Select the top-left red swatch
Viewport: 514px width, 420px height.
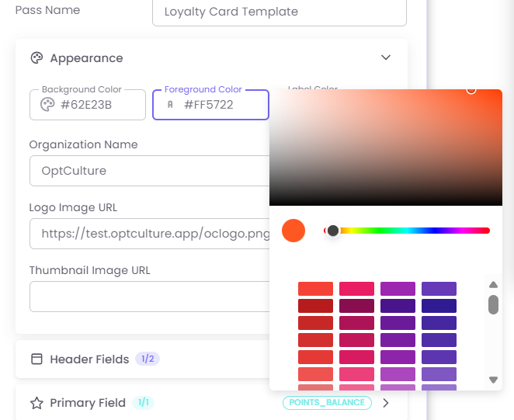315,289
